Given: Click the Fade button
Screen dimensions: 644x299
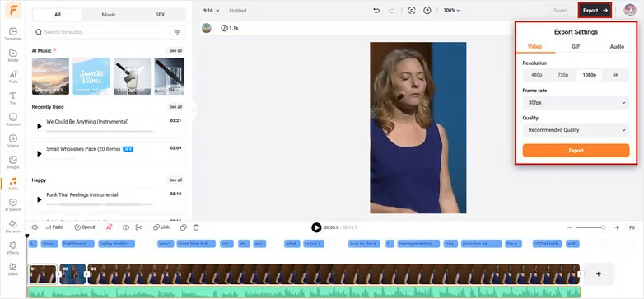Looking at the screenshot, I should pos(54,227).
